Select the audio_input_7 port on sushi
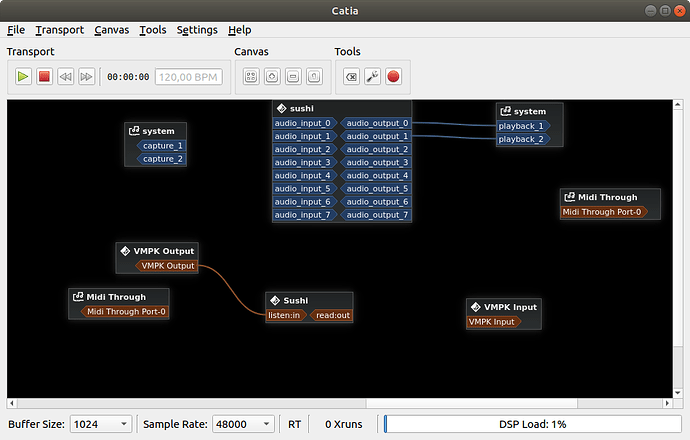Viewport: 690px width, 440px height. click(x=305, y=215)
